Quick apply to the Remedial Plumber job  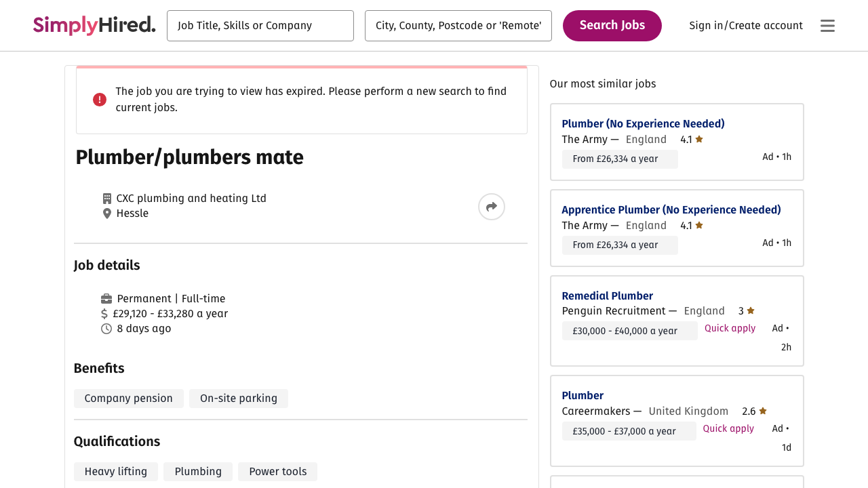click(x=730, y=328)
